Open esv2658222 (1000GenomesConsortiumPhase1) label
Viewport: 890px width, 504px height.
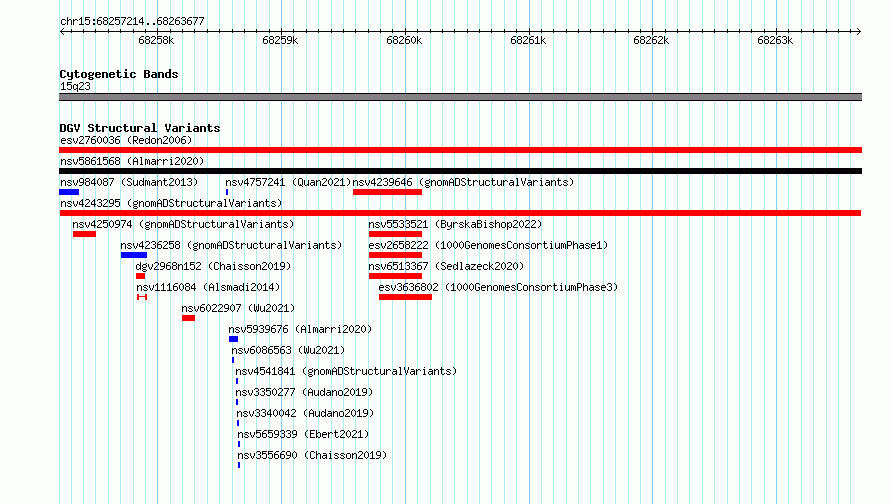488,245
